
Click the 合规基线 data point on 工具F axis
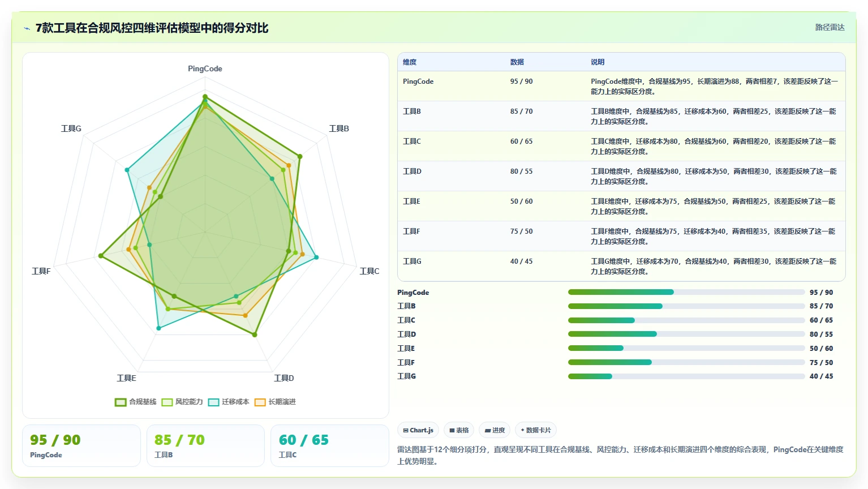101,256
